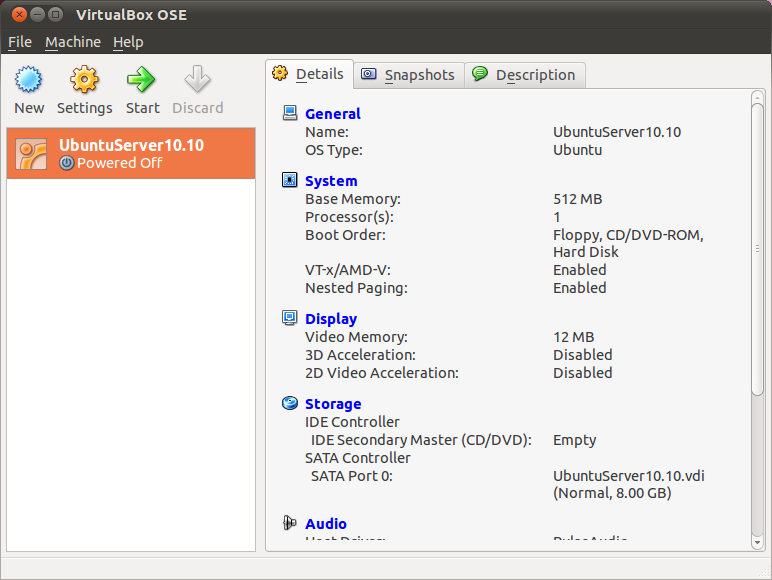Click the UbuntuServer10.10 VM OS icon
772x580 pixels.
[x=32, y=153]
